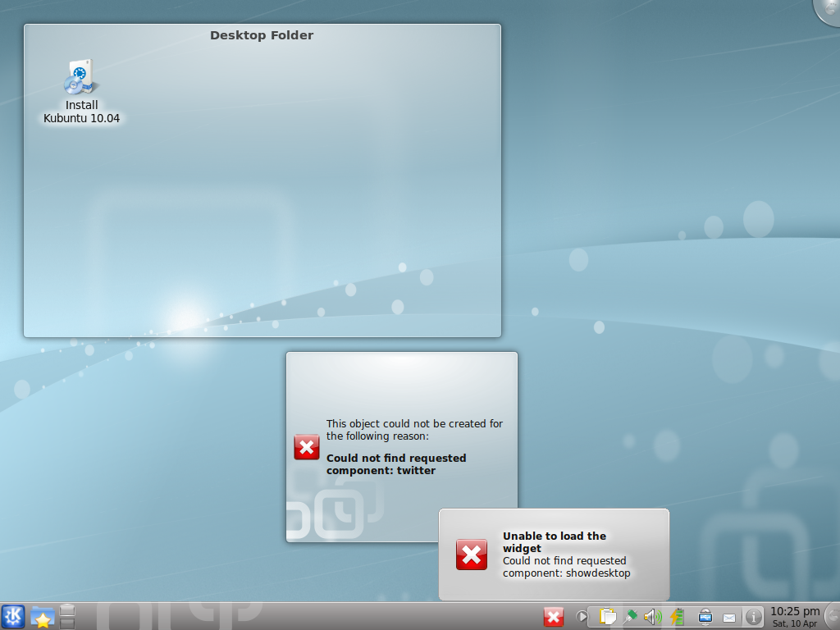Click 'Unable to load the widget' heading
This screenshot has height=630, width=840.
pos(555,541)
